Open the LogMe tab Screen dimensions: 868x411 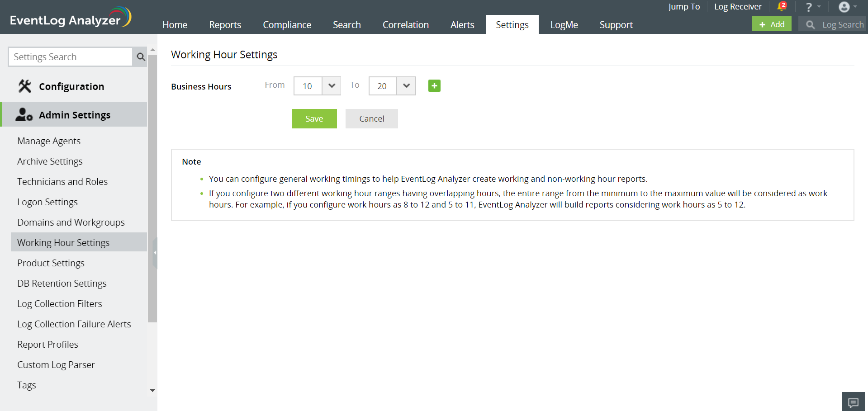(x=564, y=25)
